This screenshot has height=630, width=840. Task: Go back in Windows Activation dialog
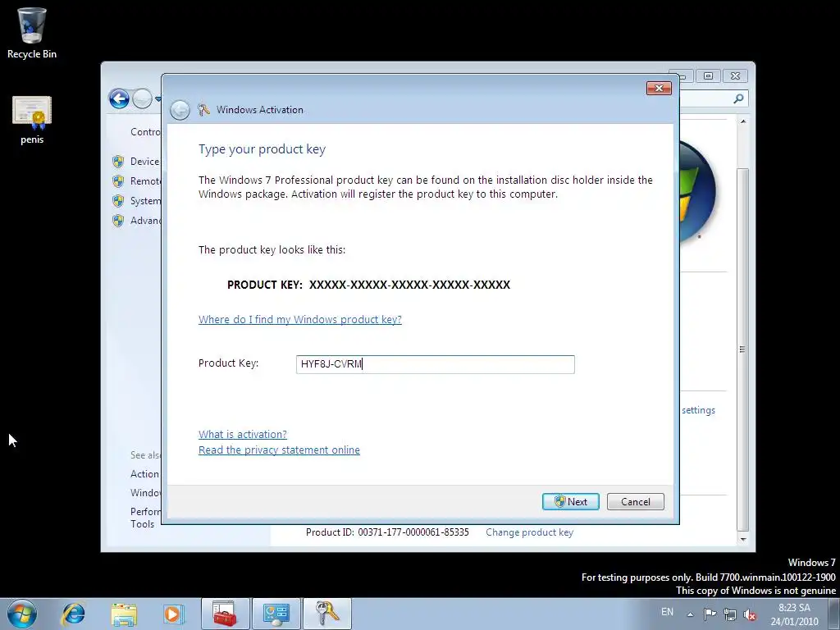pyautogui.click(x=180, y=111)
